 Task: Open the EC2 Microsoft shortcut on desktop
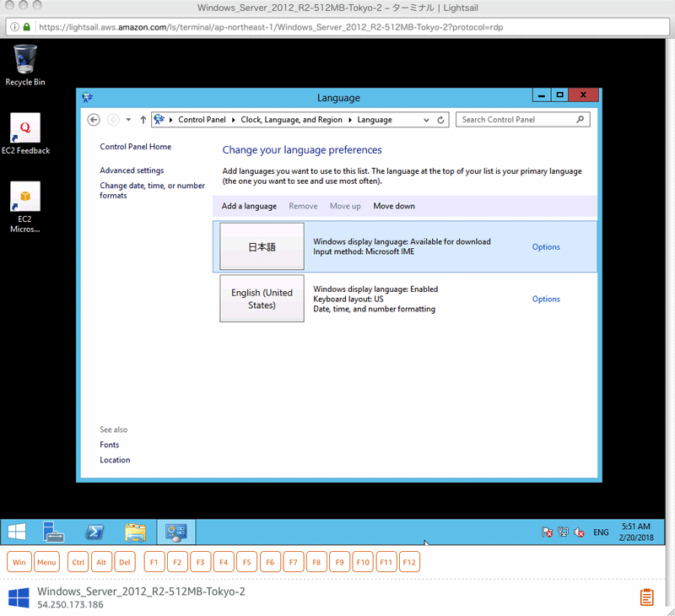point(25,207)
